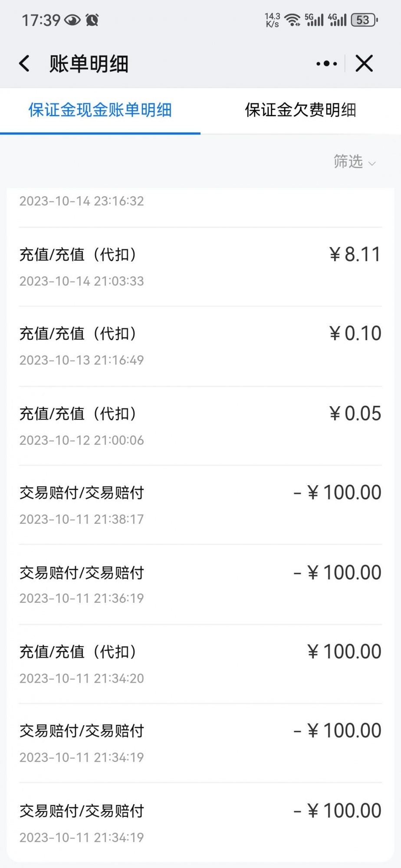Screen dimensions: 401x868
Task: Select the 保证金现金账单明细 tab
Action: pyautogui.click(x=100, y=110)
